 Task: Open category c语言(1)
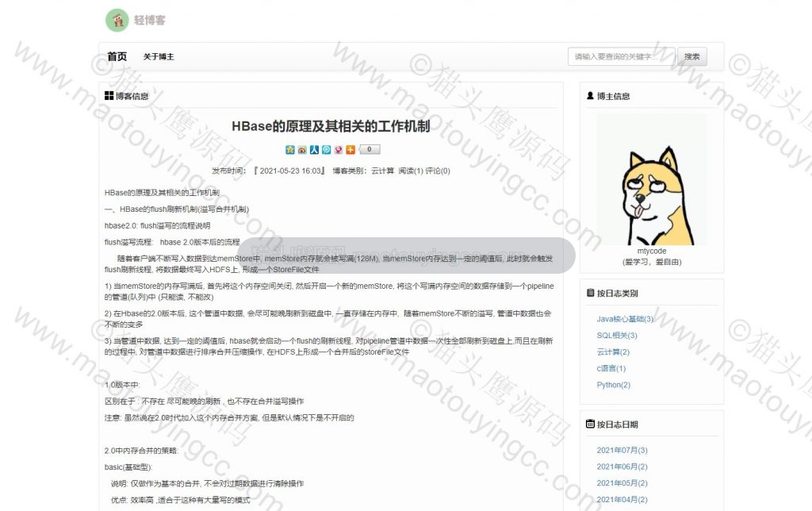tap(611, 368)
